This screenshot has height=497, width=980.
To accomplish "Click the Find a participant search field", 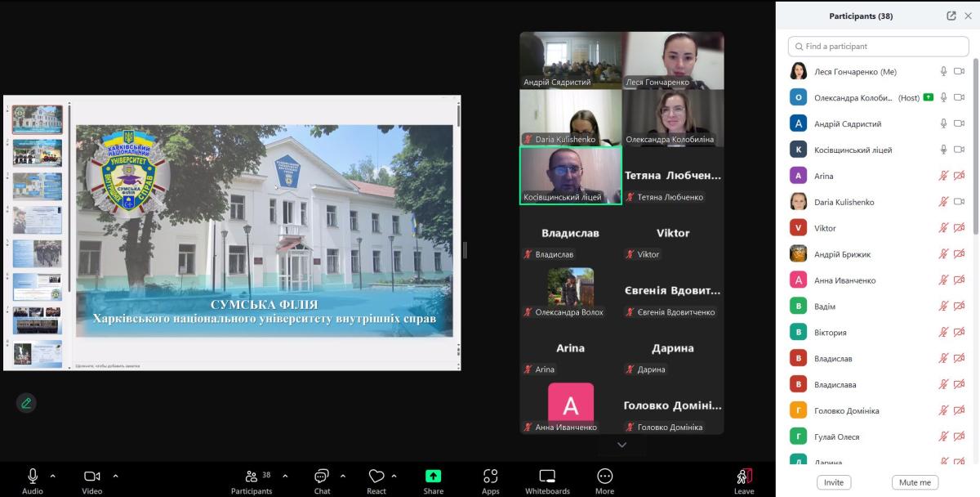I will 878,47.
